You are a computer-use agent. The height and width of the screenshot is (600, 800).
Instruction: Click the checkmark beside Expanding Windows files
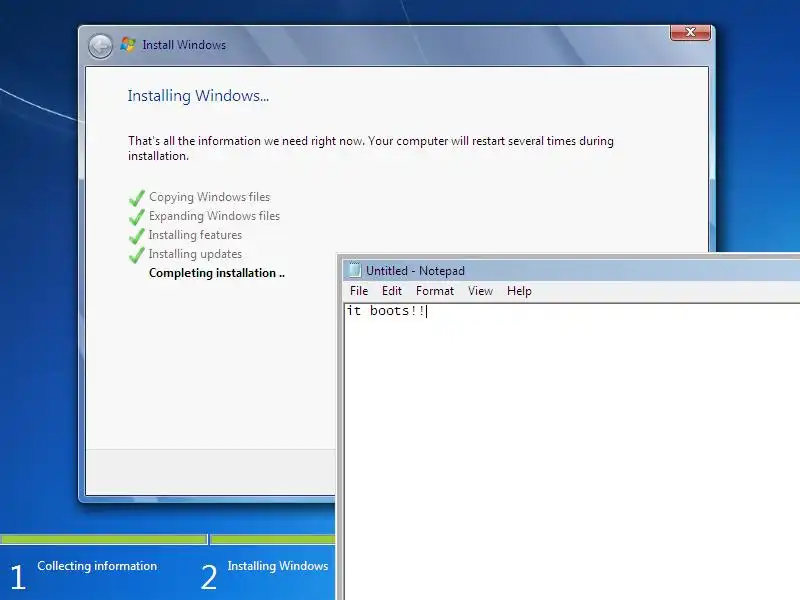point(137,216)
